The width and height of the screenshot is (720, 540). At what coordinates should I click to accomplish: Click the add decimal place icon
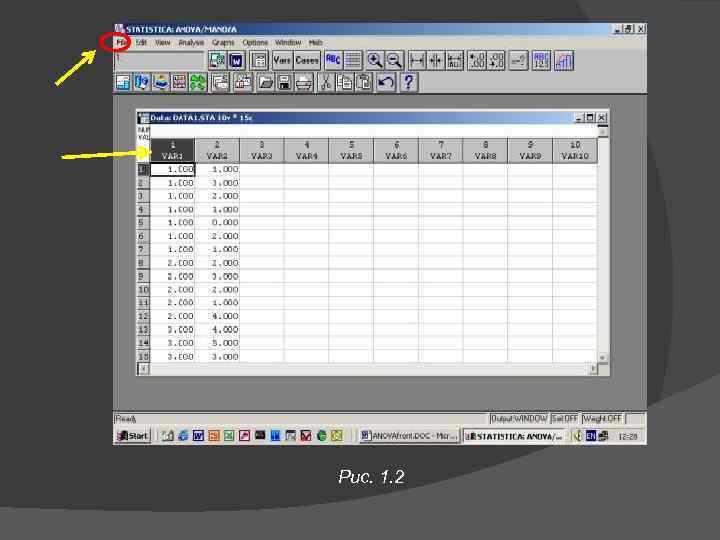click(x=477, y=61)
